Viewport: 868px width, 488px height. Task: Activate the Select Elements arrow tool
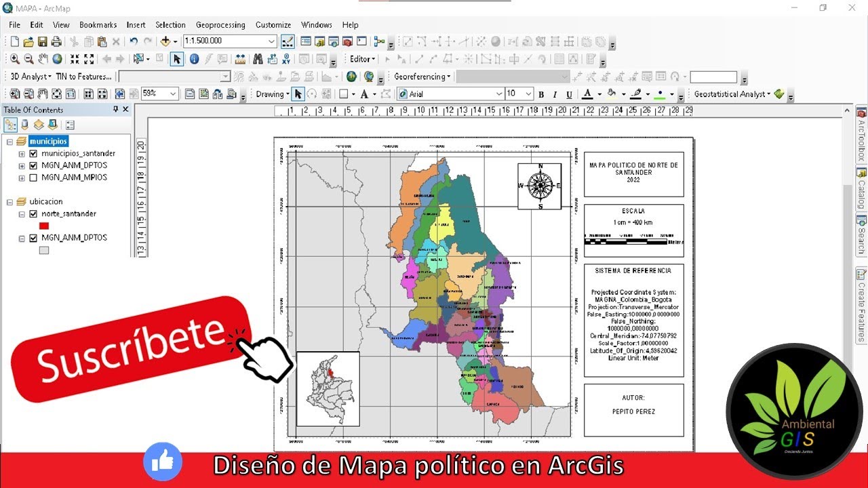pos(177,59)
